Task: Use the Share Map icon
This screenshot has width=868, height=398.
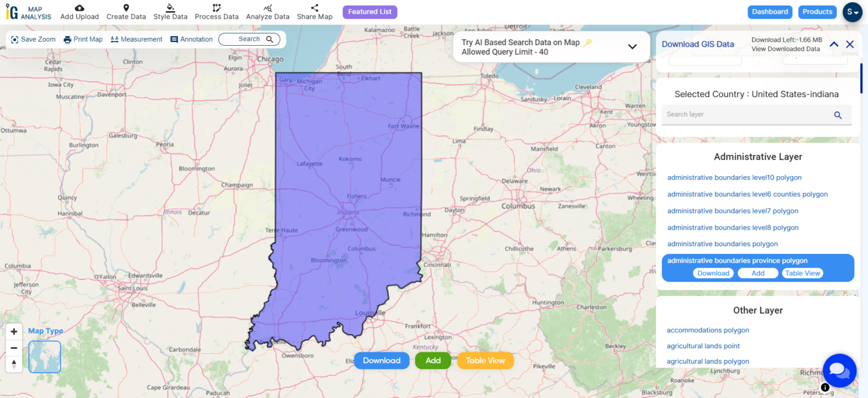Action: pos(314,12)
